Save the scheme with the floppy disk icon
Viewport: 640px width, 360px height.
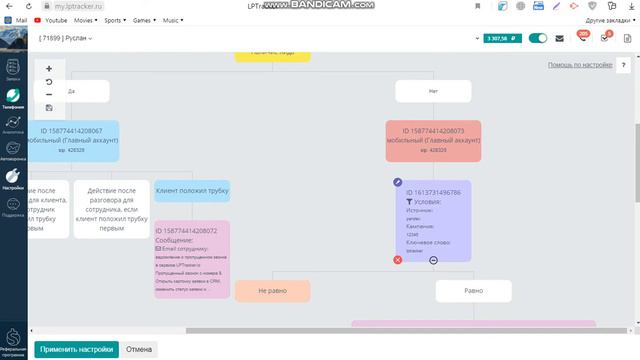click(49, 108)
